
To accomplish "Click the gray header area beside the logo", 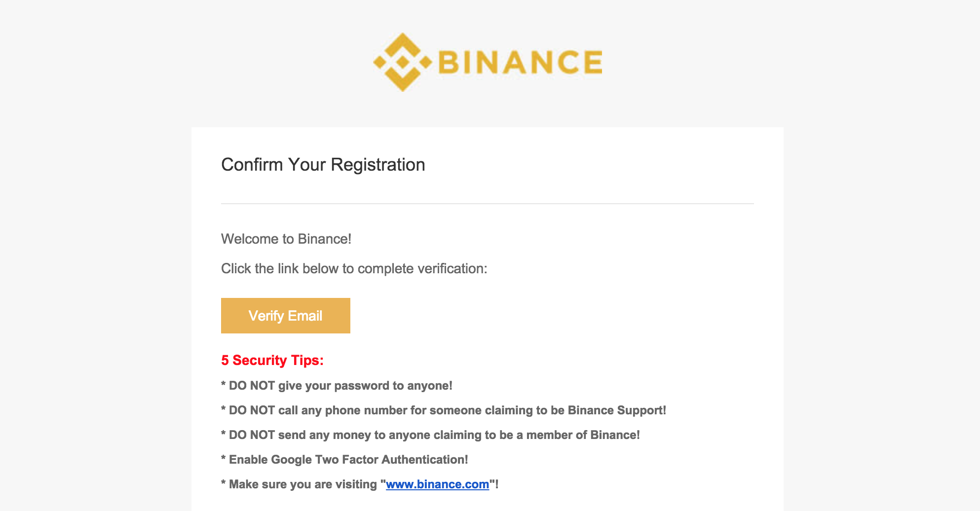I will [740, 62].
